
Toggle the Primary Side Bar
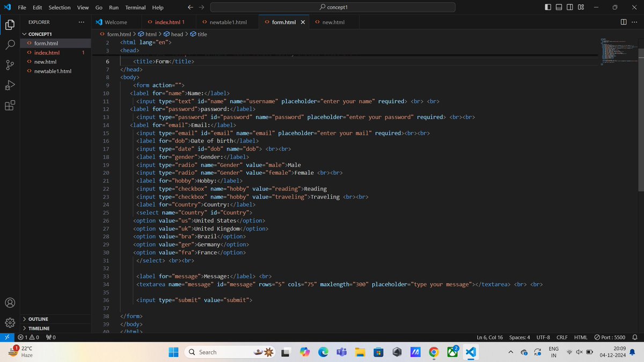(547, 8)
